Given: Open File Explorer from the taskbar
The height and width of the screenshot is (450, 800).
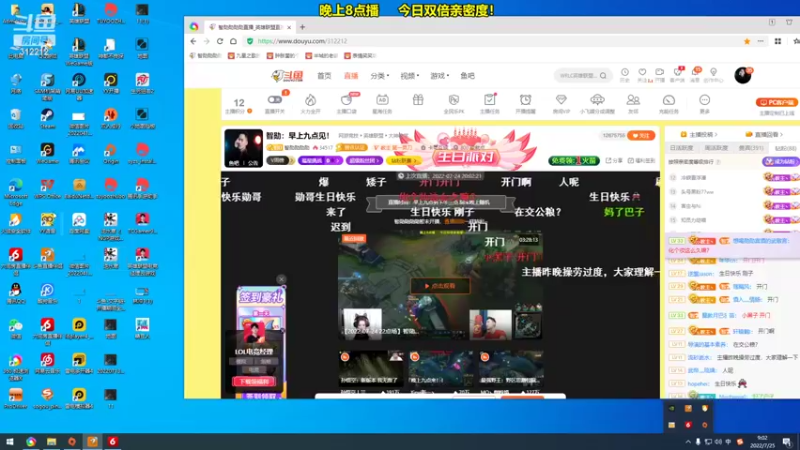Looking at the screenshot, I should (52, 441).
